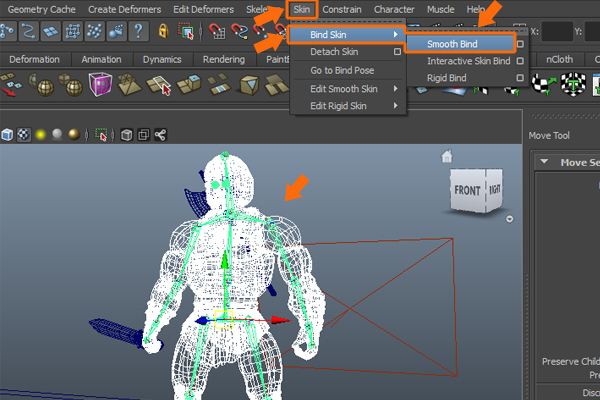Open the Detach Skin options box
Screen dimensions: 600x400
[397, 52]
